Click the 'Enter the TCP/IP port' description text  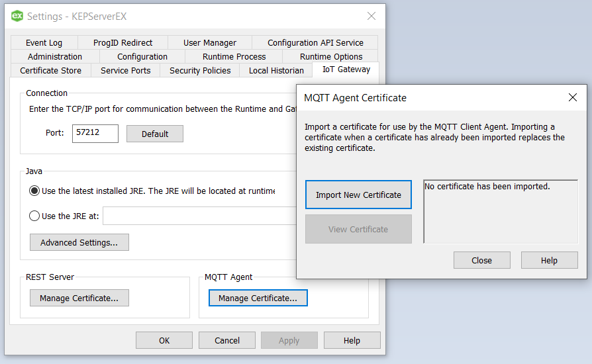click(x=163, y=109)
